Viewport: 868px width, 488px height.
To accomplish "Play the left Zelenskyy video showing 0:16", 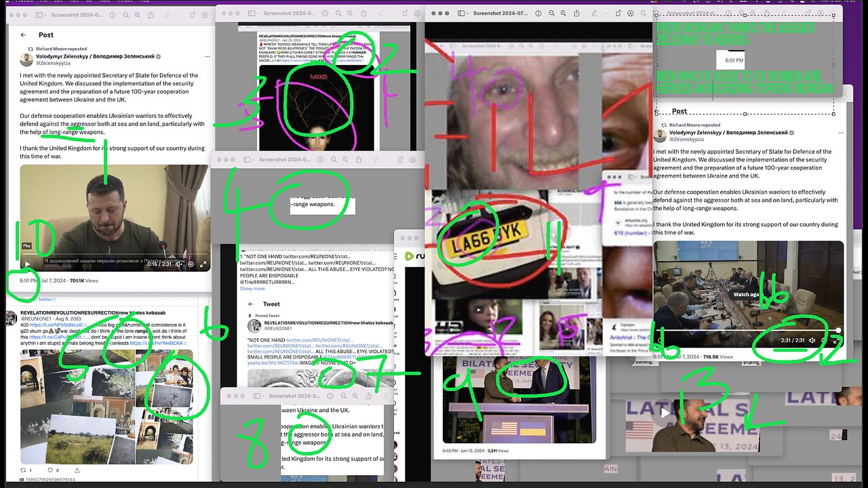I will pos(27,264).
